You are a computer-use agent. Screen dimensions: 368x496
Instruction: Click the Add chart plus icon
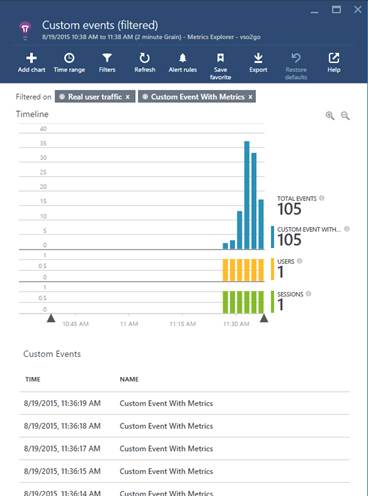click(31, 58)
